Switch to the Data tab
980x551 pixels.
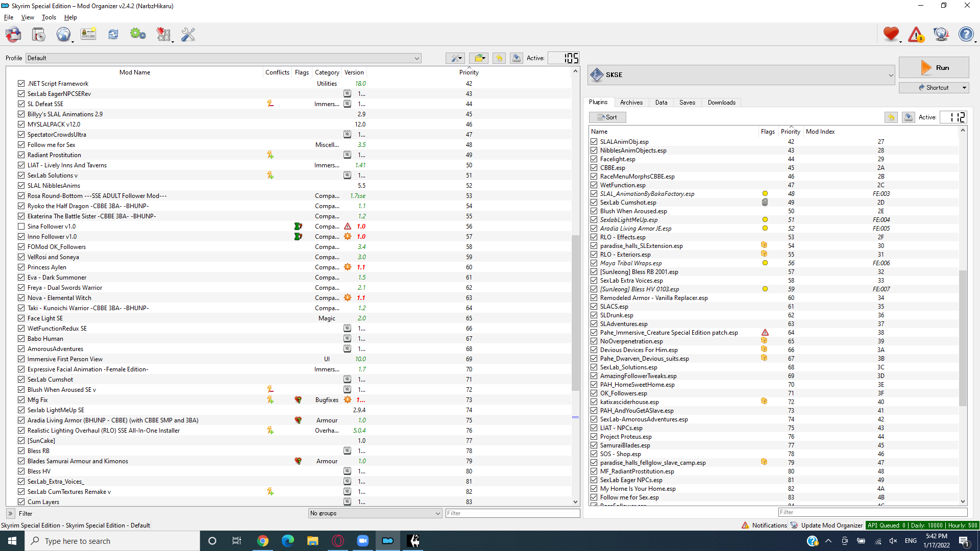tap(661, 103)
